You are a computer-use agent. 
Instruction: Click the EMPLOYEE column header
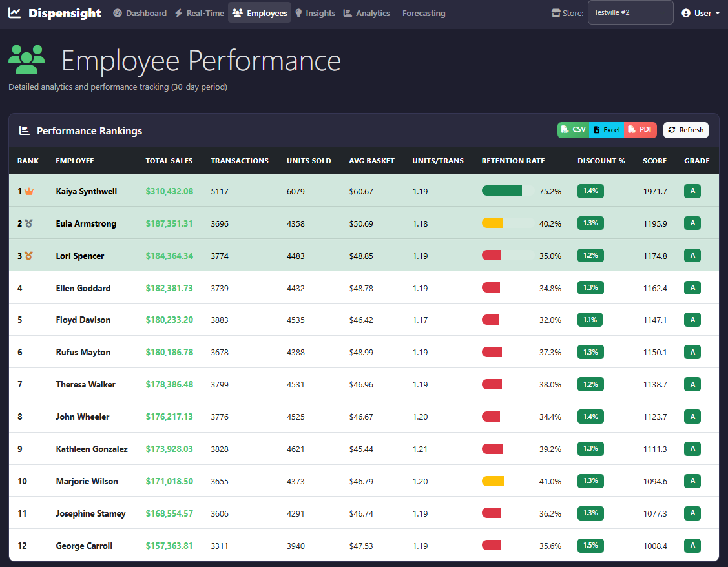(75, 161)
